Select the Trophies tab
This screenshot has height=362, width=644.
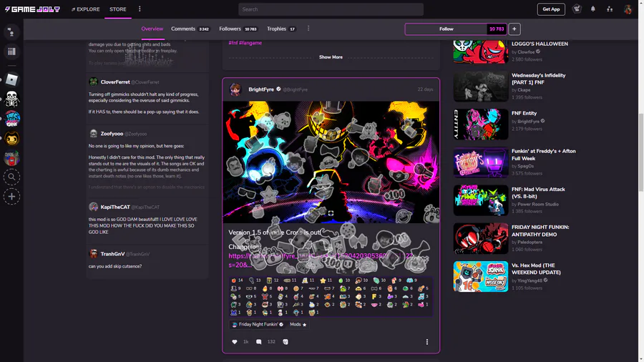[x=281, y=29]
